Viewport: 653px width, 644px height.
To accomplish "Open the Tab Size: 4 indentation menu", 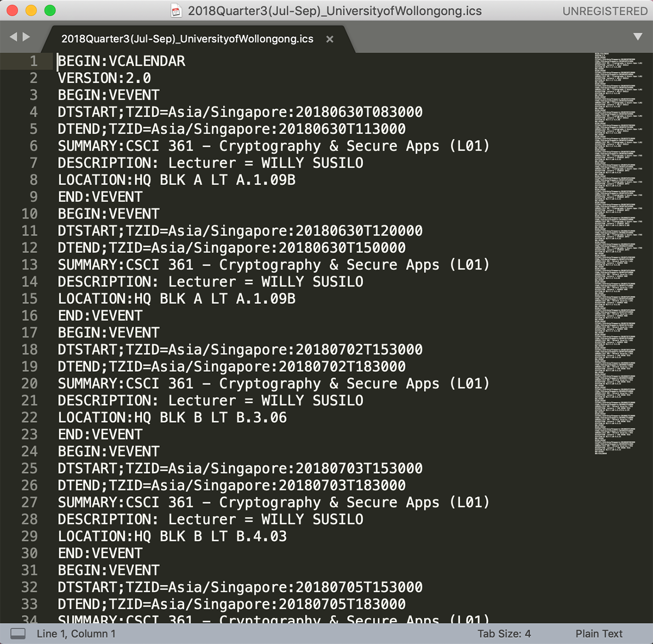I will [504, 634].
